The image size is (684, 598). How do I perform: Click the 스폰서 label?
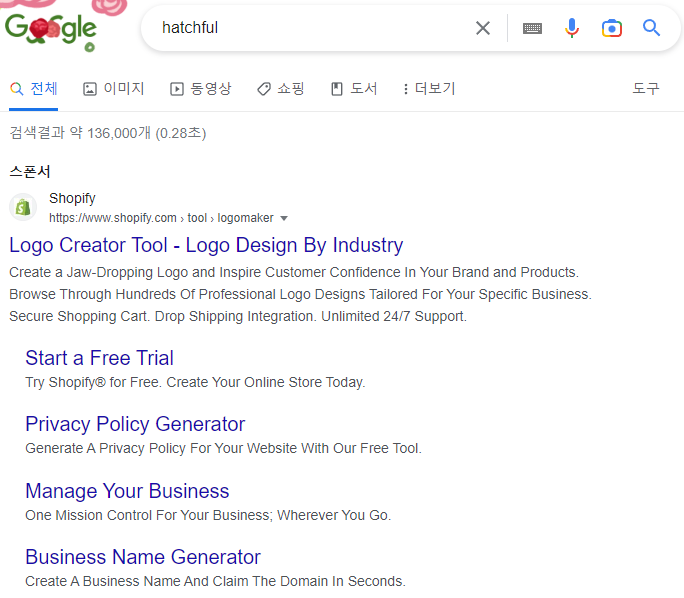[30, 171]
